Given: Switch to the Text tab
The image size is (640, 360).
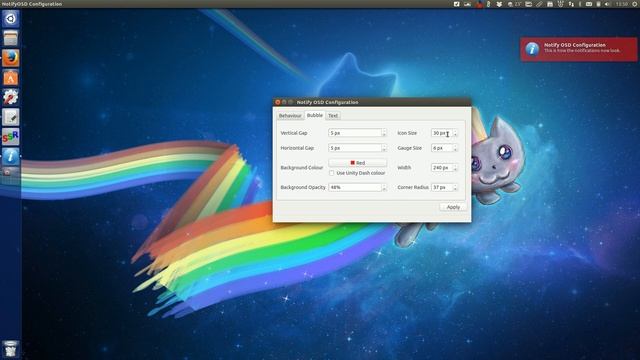Looking at the screenshot, I should pos(333,116).
